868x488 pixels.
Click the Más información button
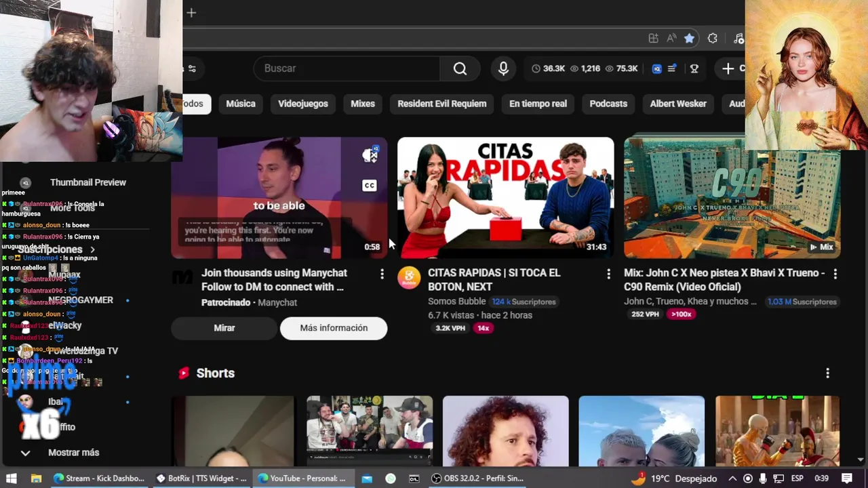(x=334, y=328)
